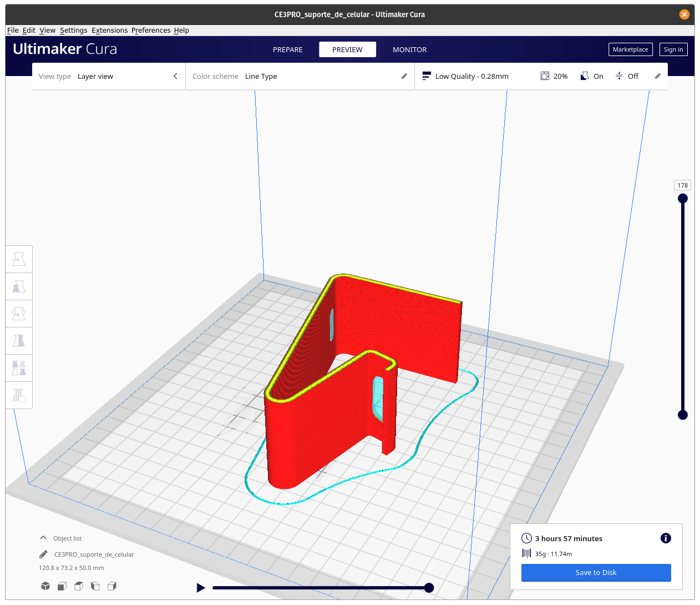The image size is (700, 605).
Task: Click the filament spool icon by 35g
Action: (x=526, y=553)
